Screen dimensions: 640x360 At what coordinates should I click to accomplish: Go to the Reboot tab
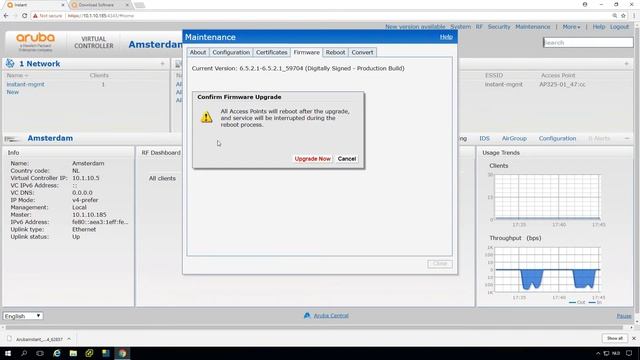click(x=336, y=52)
